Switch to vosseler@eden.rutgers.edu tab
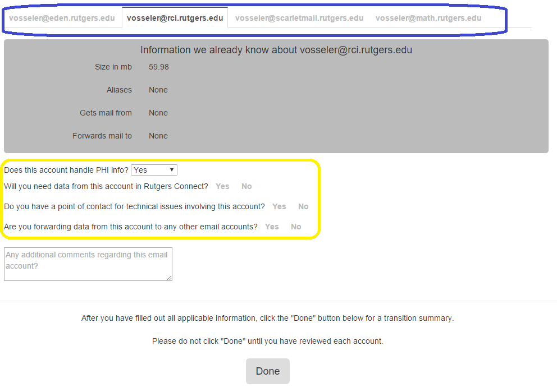 (x=62, y=18)
